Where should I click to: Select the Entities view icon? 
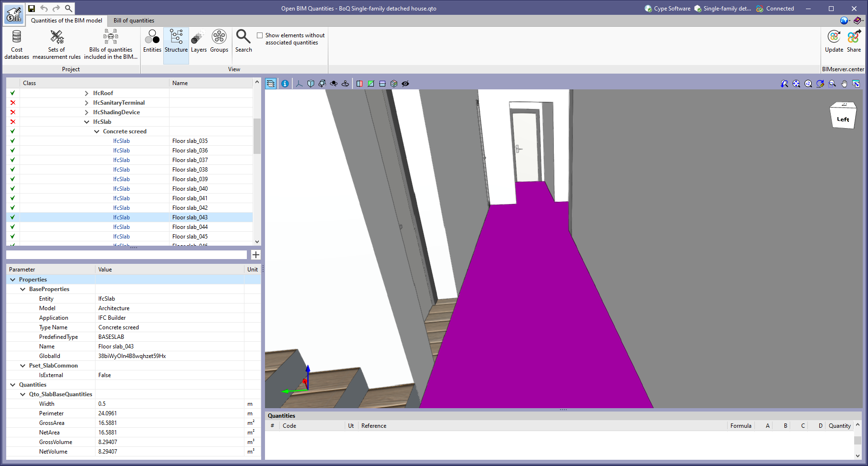click(152, 43)
